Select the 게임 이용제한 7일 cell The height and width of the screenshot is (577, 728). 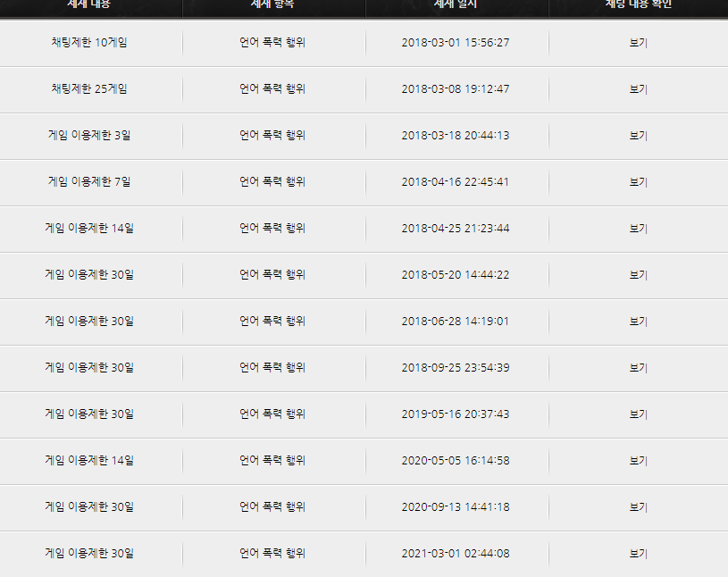[x=89, y=182]
